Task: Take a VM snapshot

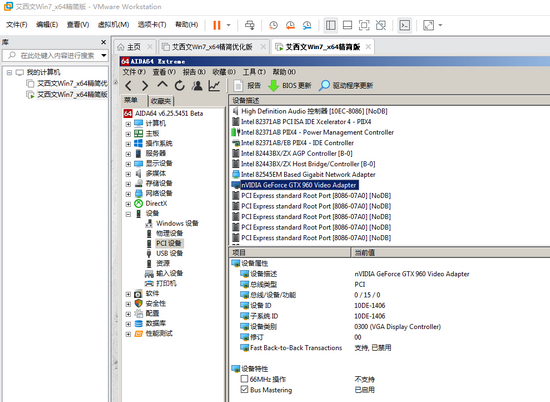Action: point(273,25)
